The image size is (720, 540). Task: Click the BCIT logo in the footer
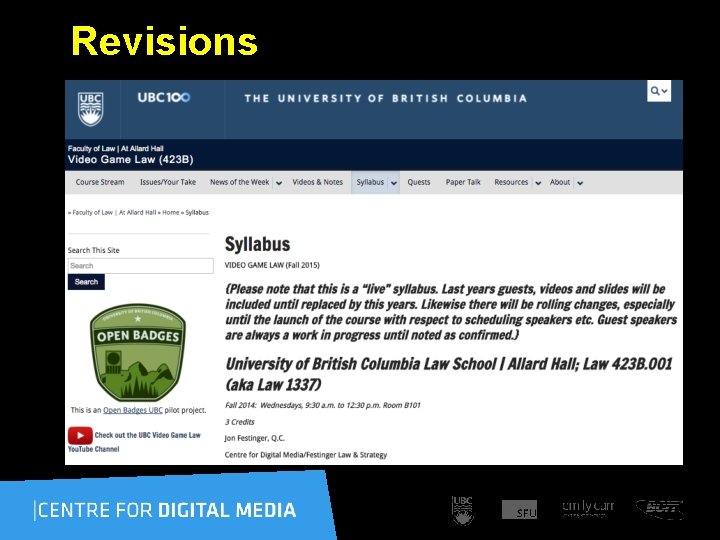click(x=660, y=509)
